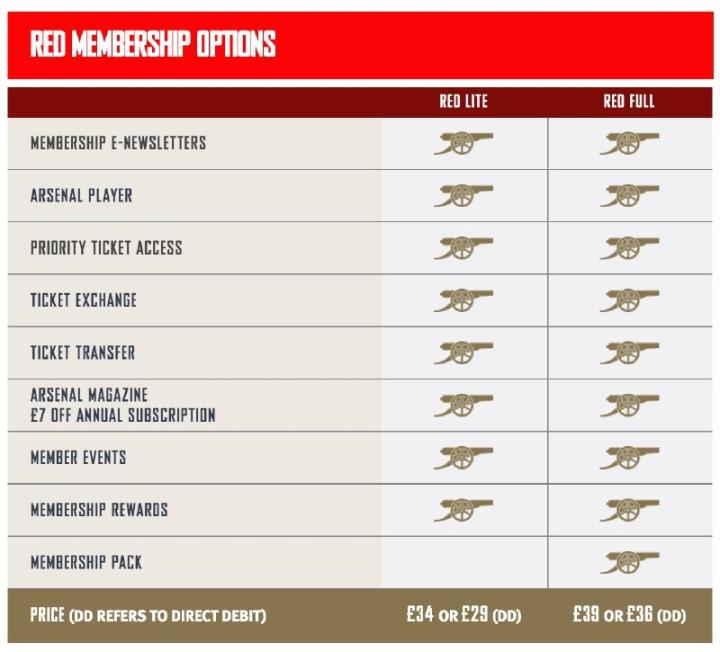Click Red Full cannon for Ticket Exchange
720x652 pixels.
point(629,300)
